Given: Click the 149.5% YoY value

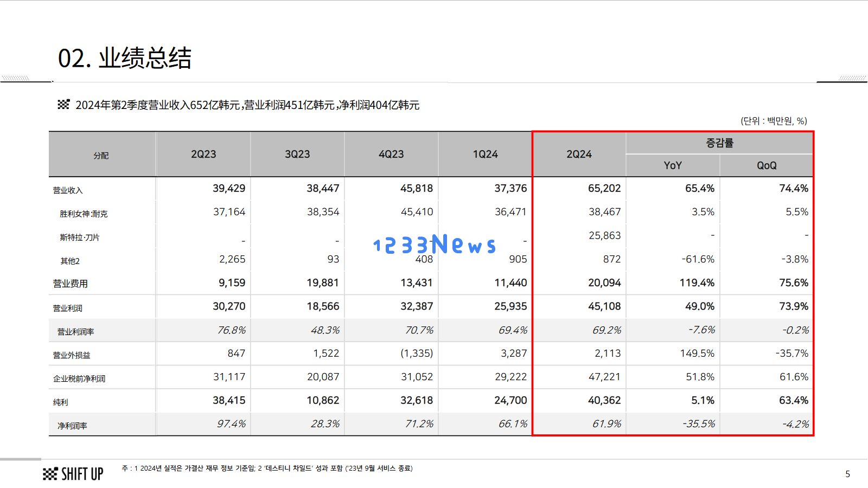Looking at the screenshot, I should tap(697, 354).
